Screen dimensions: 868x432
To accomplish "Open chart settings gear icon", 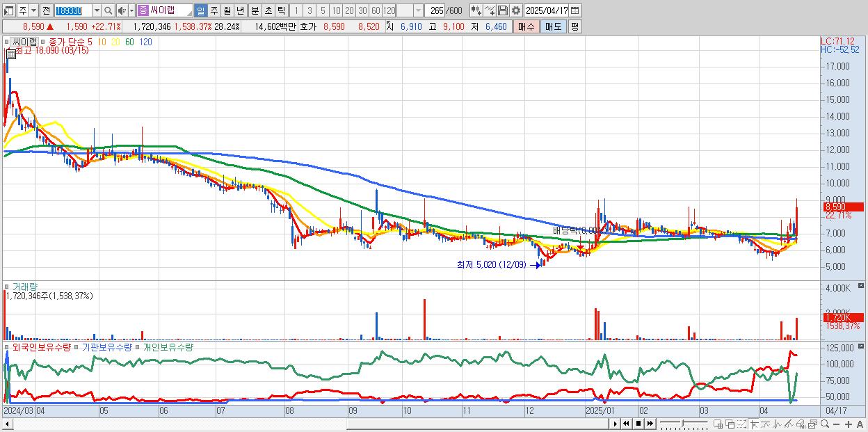I will [515, 10].
